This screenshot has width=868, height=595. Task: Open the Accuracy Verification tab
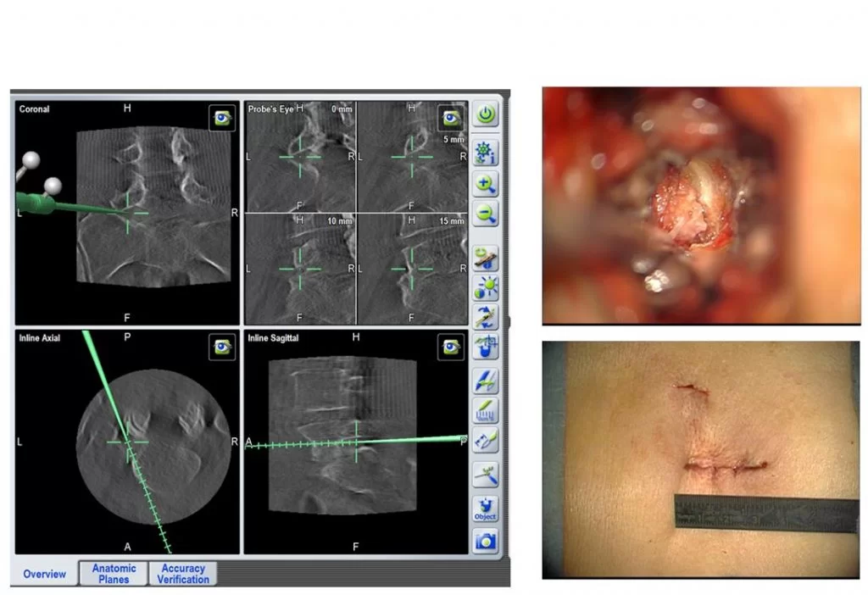[x=183, y=574]
